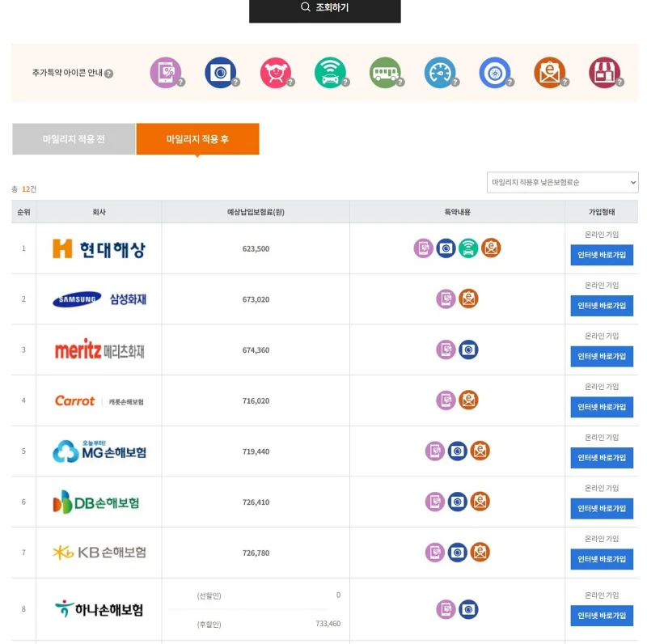Select the red shop storefront icon in the guide banner
Image resolution: width=647 pixels, height=644 pixels.
coord(605,72)
